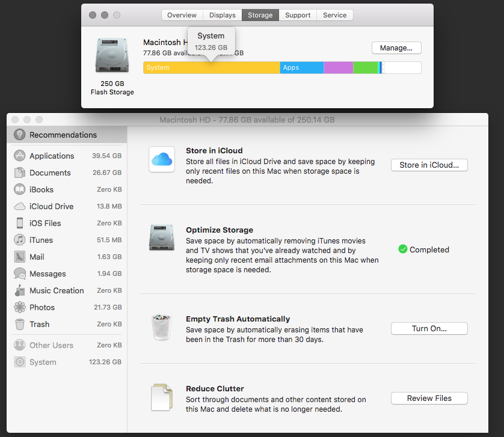504x437 pixels.
Task: Click the Applications icon in sidebar
Action: point(20,156)
